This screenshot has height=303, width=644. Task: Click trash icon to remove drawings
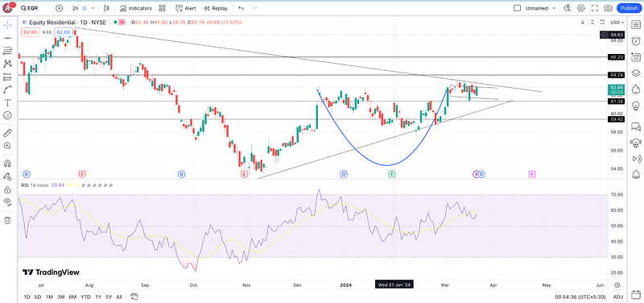tap(7, 220)
